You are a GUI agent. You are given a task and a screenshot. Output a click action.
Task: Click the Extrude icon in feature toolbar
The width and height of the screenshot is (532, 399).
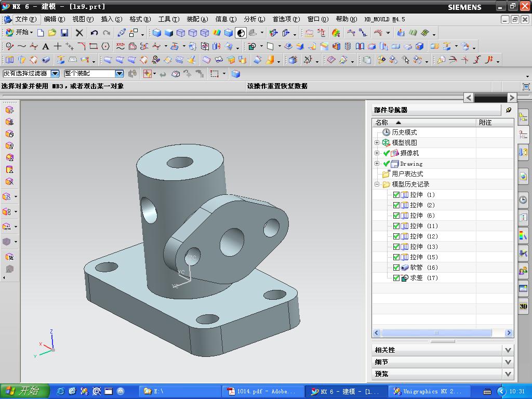coord(9,60)
